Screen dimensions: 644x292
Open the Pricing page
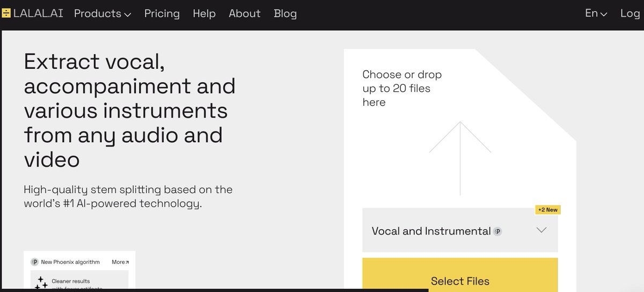pos(162,13)
